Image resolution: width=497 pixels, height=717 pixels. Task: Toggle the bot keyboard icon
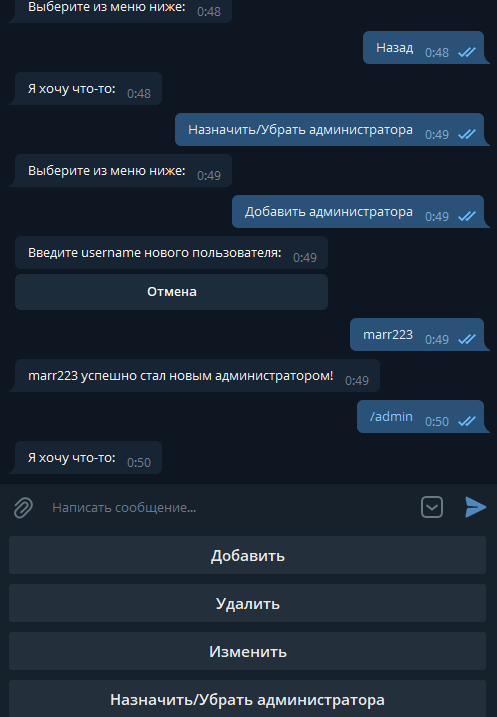point(432,507)
